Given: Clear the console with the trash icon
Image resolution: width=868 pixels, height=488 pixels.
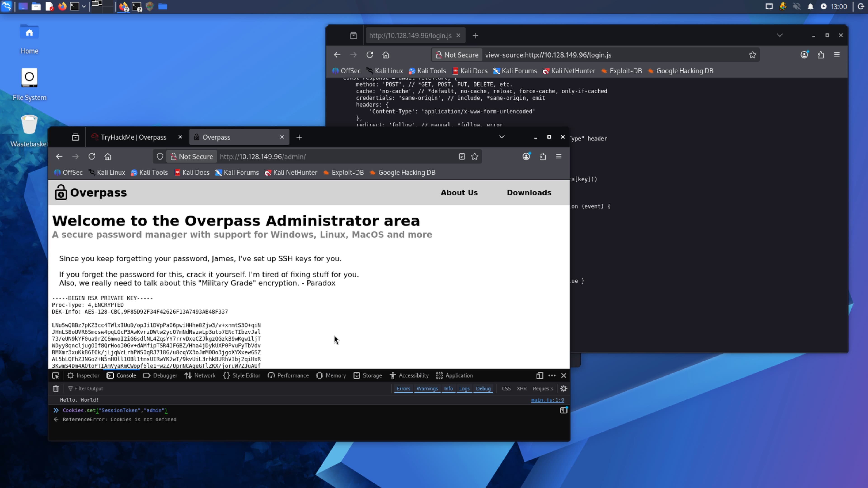Looking at the screenshot, I should (x=56, y=389).
